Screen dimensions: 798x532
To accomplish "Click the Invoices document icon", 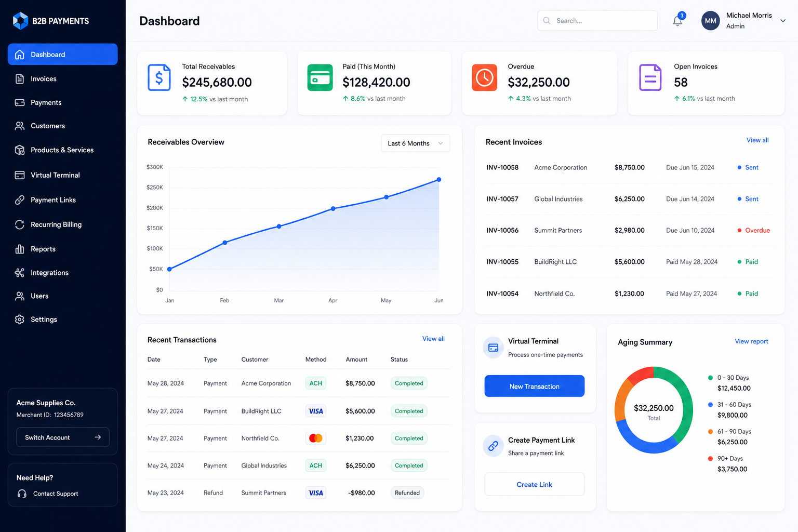I will pyautogui.click(x=20, y=79).
